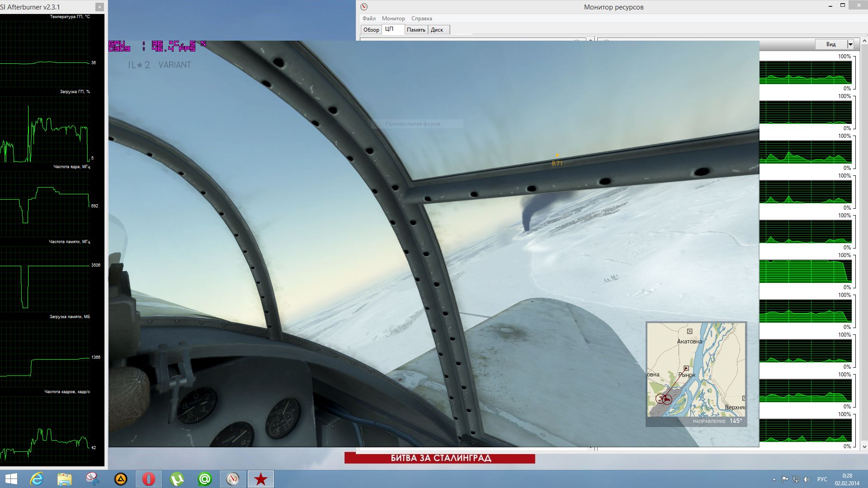
Task: Switch to the Обзор tab
Action: pyautogui.click(x=371, y=30)
